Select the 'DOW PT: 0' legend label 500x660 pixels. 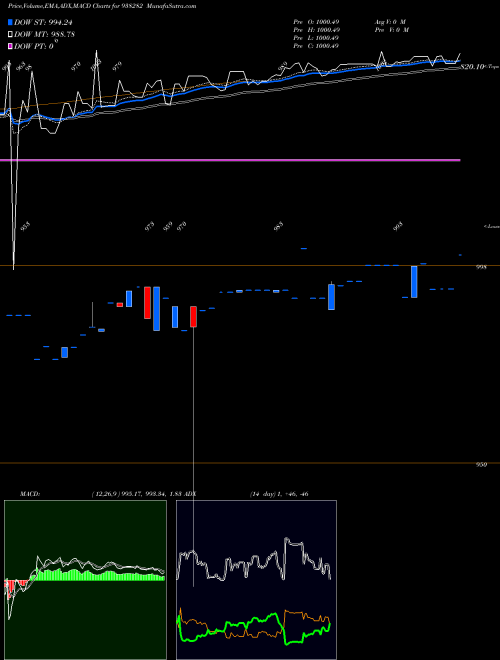[x=34, y=46]
